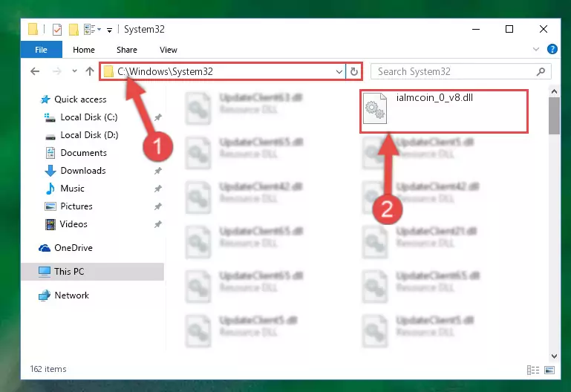Open Local Disk (C:) in sidebar
The height and width of the screenshot is (392, 571).
[x=89, y=117]
